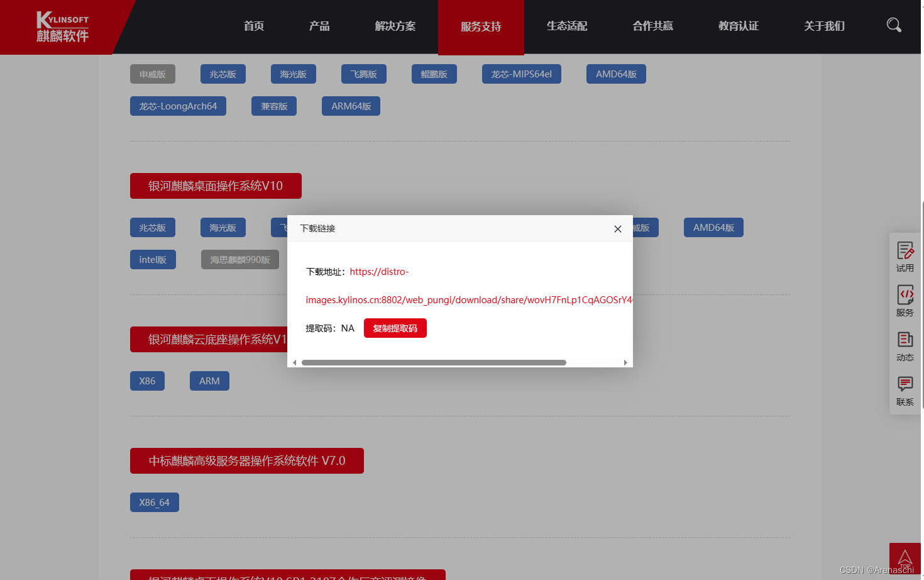Open the search magnifier icon
Screen dimensions: 924x580
(894, 25)
